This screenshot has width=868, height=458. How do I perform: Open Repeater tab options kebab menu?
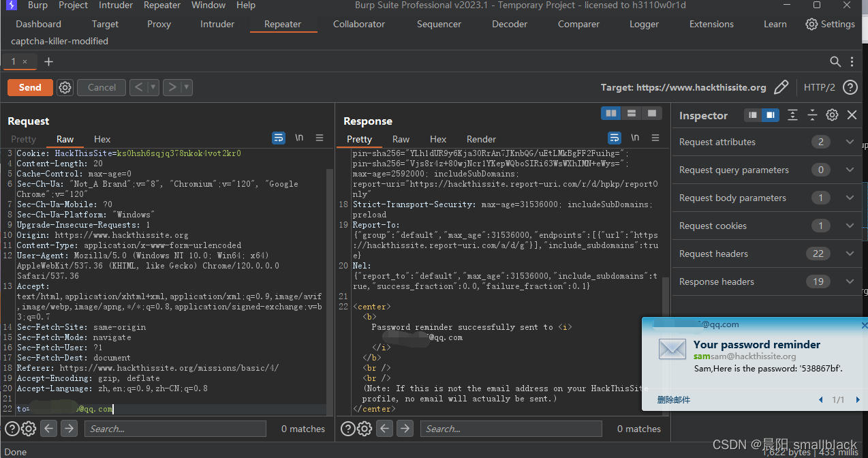(x=852, y=61)
